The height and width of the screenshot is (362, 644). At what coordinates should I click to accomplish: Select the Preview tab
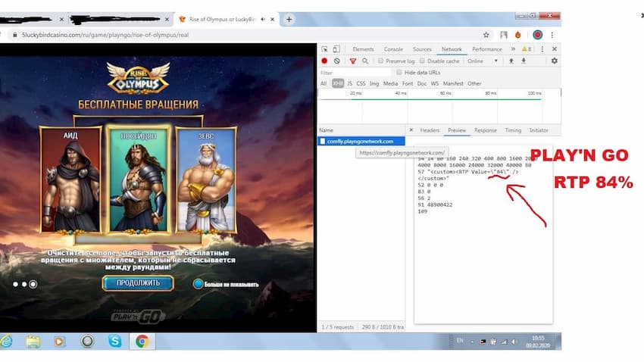point(457,130)
